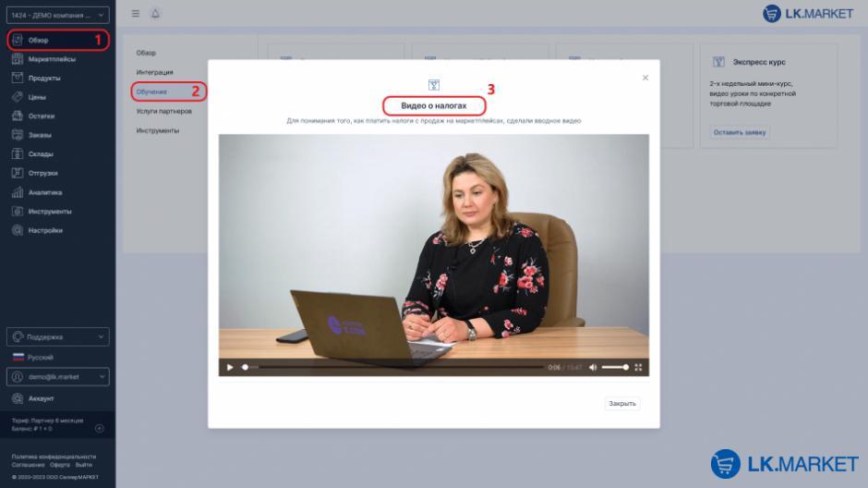Adjust the video volume slider
The image size is (868, 488).
click(615, 368)
